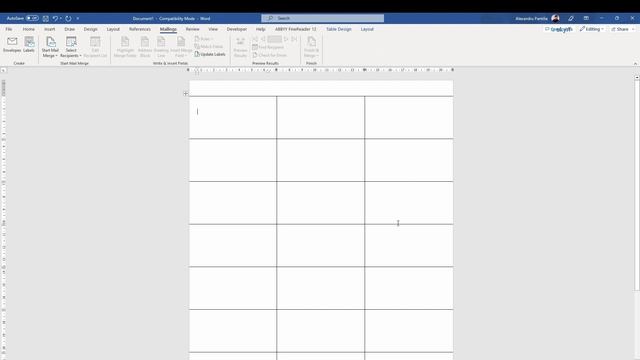
Task: Open Customize Quick Access Toolbar arrow
Action: 78,18
